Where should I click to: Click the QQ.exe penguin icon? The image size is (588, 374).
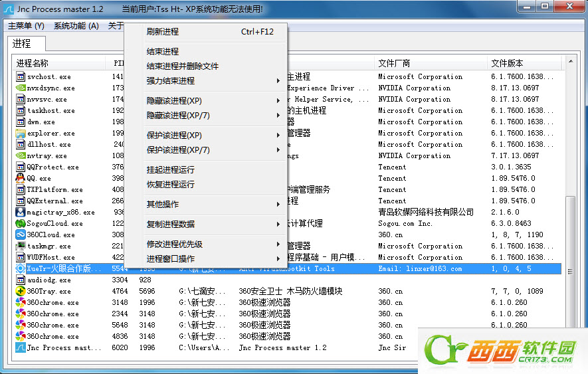(20, 178)
